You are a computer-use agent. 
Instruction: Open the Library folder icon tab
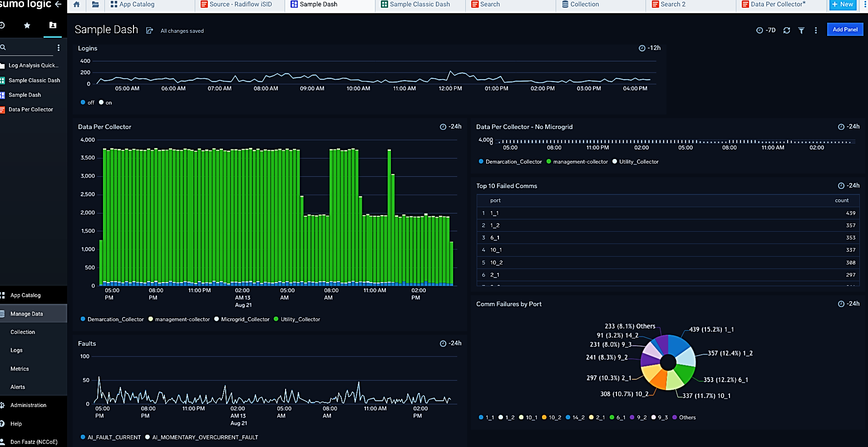[95, 5]
